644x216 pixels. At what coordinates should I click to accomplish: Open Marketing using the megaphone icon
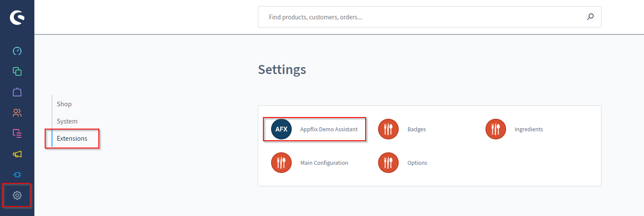tap(17, 154)
